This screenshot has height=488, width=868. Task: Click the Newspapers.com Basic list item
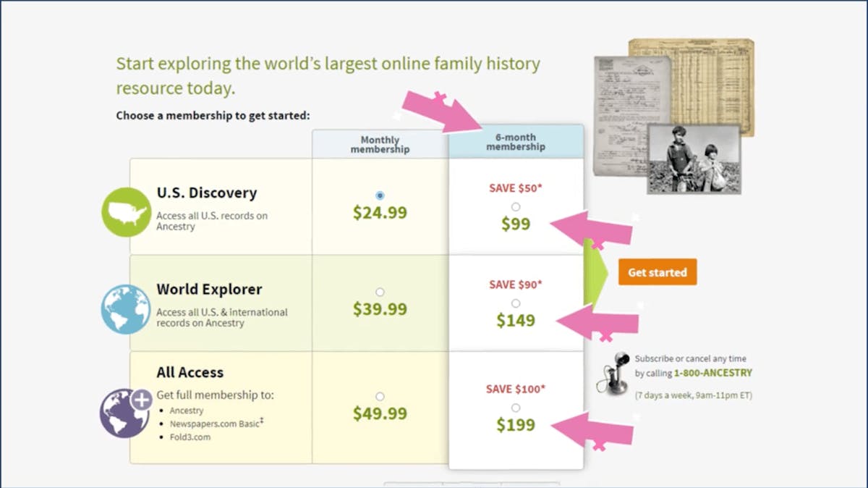[214, 424]
